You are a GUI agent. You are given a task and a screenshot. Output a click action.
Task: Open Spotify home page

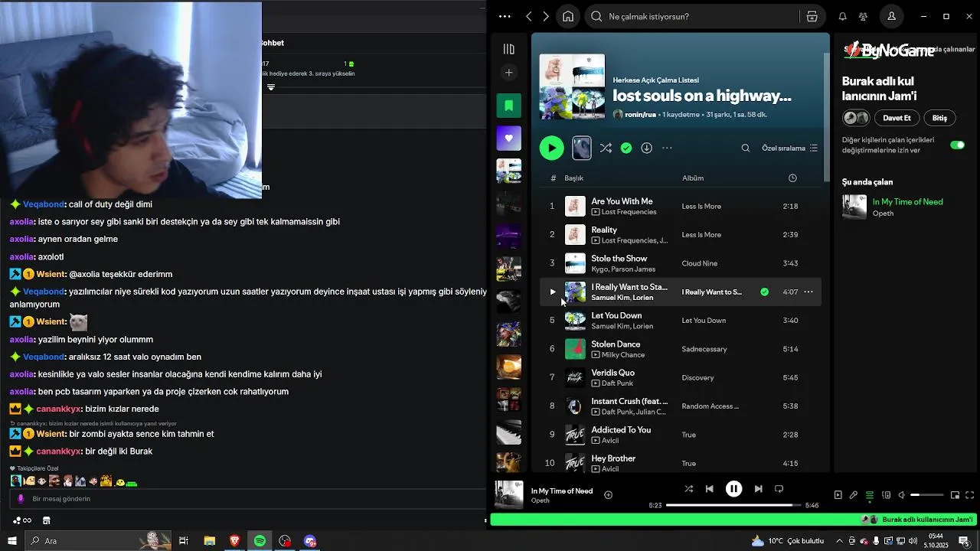(x=568, y=16)
